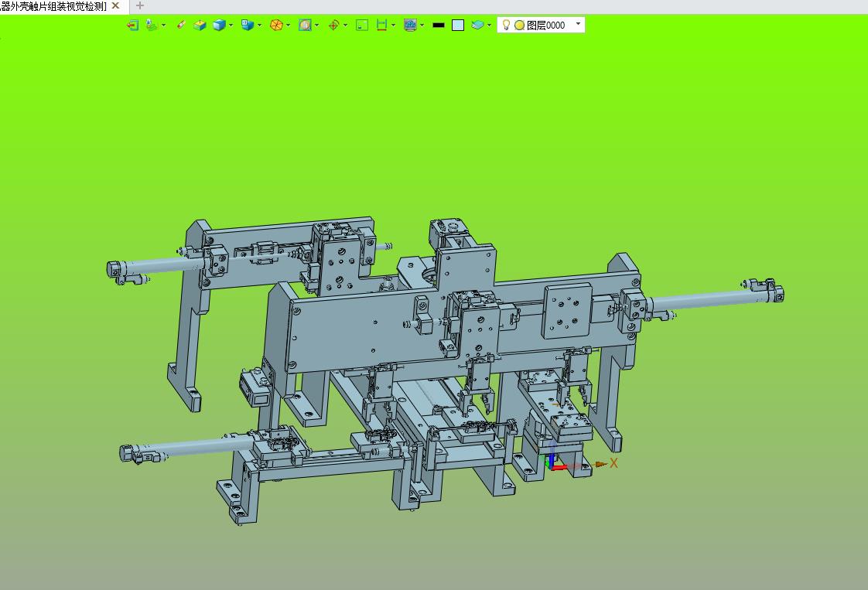Click the light blue fill color swatch
Image resolution: width=868 pixels, height=590 pixels.
(x=458, y=25)
